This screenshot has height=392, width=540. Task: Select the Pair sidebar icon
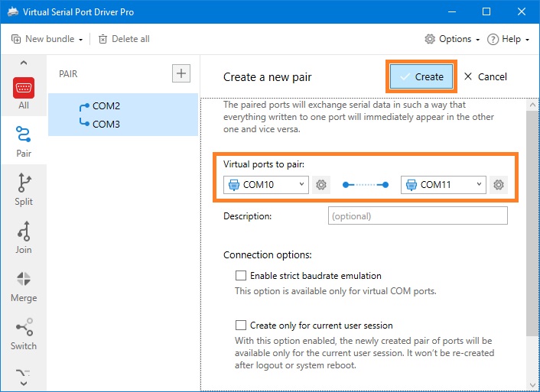[x=24, y=141]
